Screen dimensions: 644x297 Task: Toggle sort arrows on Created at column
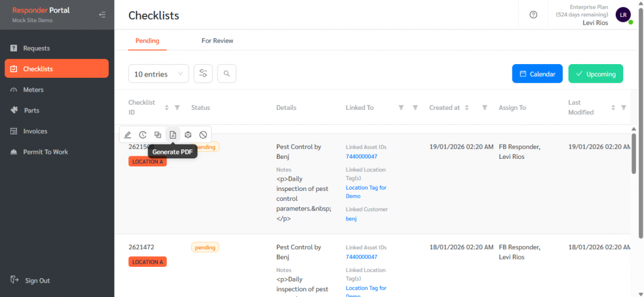point(467,107)
